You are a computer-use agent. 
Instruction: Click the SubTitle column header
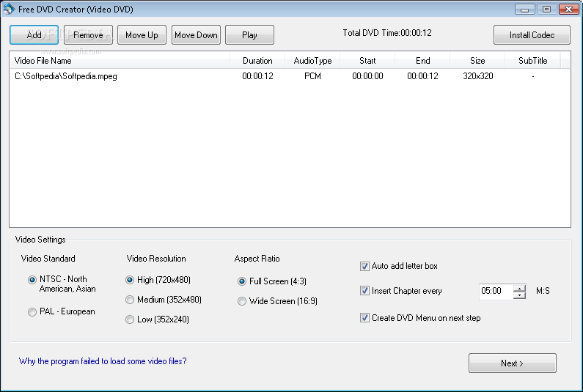[x=532, y=61]
